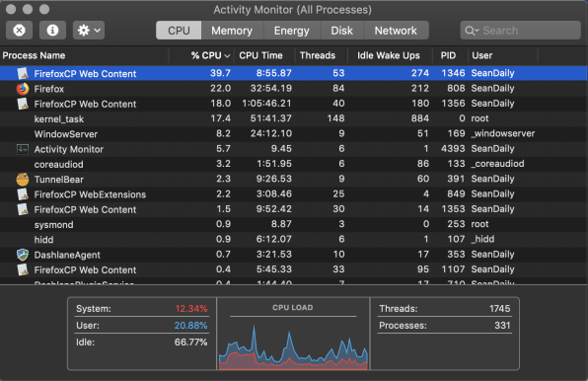Screen dimensions: 588x381
Task: Select the hidd process row
Action: (x=294, y=239)
